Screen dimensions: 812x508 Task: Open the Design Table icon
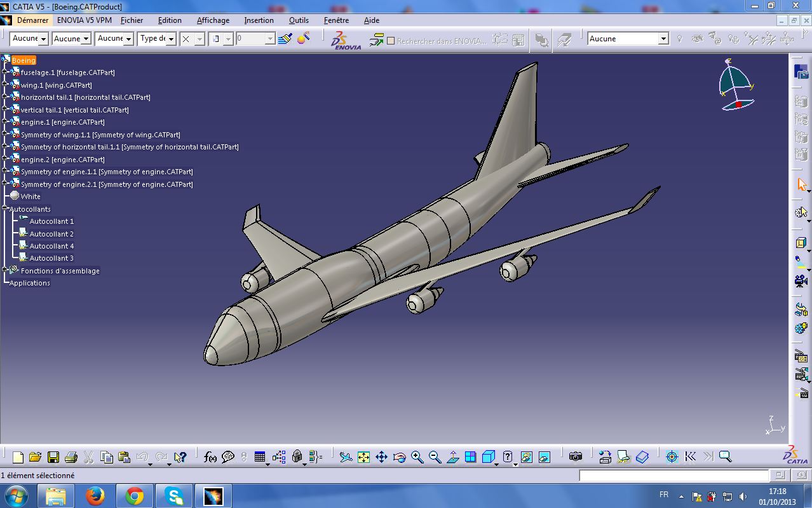259,457
